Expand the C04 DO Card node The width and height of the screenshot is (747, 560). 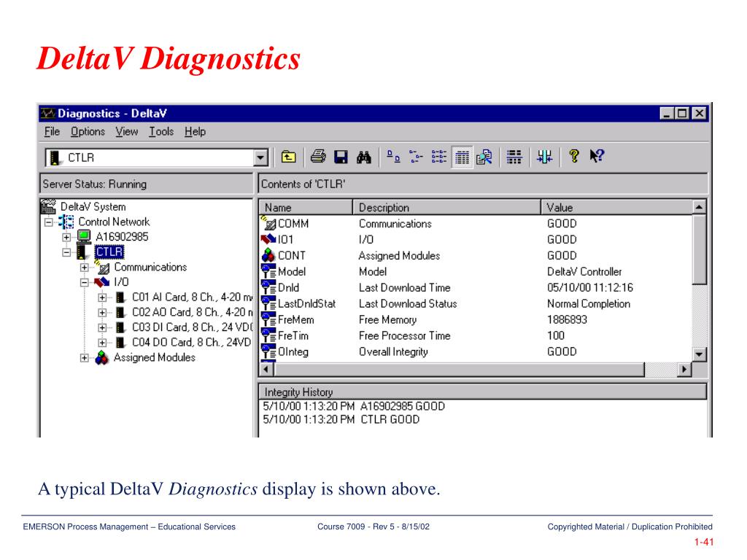(102, 343)
